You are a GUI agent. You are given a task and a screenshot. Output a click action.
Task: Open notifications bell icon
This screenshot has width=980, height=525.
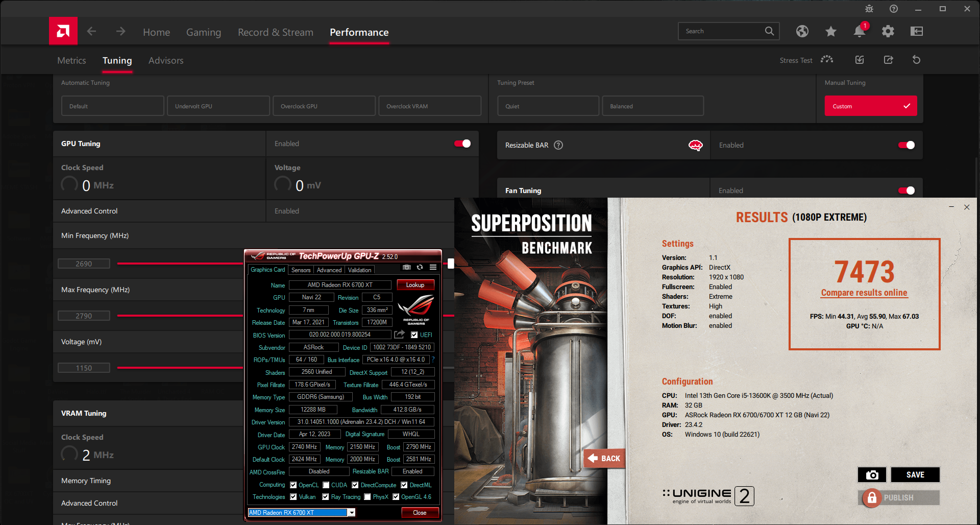[860, 31]
